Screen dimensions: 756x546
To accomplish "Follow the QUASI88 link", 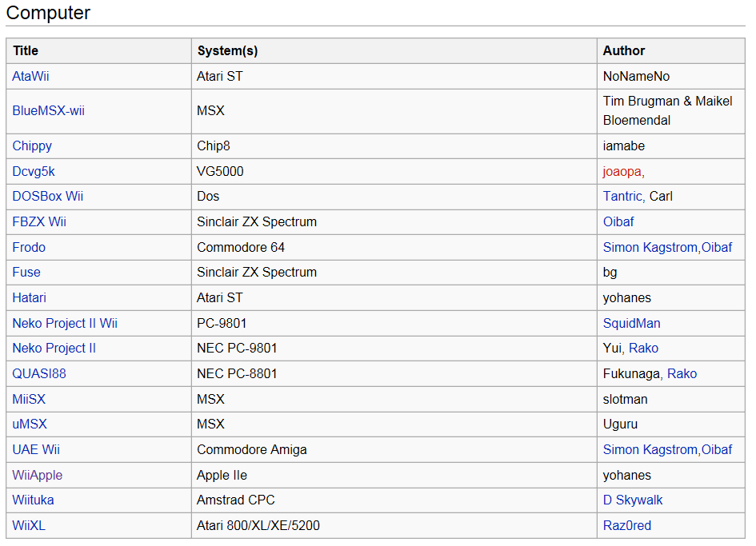I will pyautogui.click(x=39, y=374).
